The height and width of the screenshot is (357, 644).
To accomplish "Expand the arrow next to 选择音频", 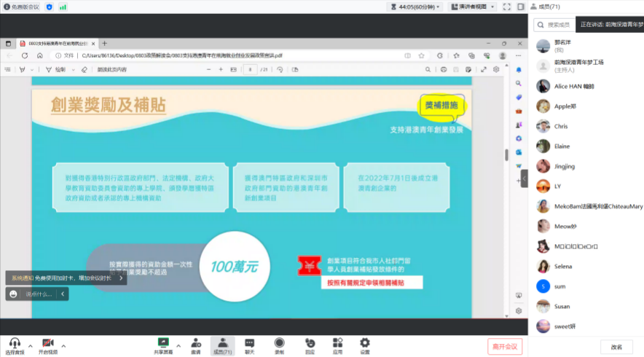I will [30, 346].
